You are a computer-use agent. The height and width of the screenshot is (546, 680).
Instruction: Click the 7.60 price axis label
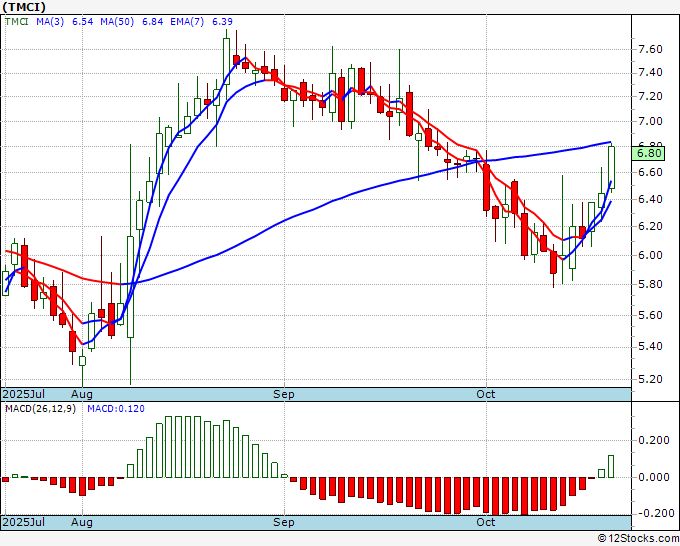point(651,49)
